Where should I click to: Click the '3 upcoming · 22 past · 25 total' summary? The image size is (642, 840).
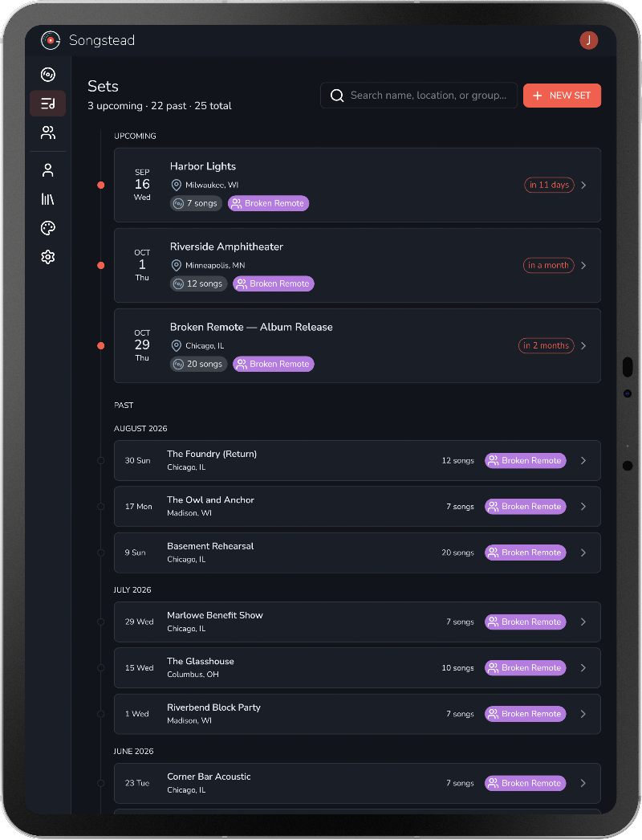pos(160,106)
